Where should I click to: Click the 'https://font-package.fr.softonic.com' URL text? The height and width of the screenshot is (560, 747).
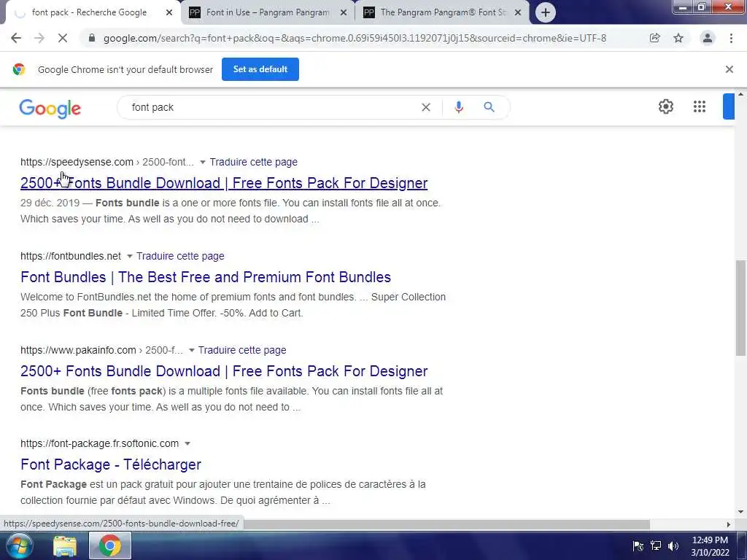click(99, 444)
